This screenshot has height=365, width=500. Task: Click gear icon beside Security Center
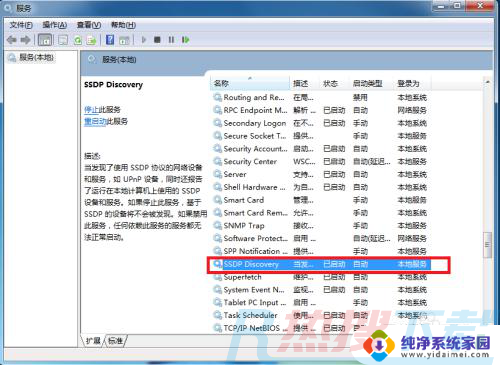coord(218,162)
